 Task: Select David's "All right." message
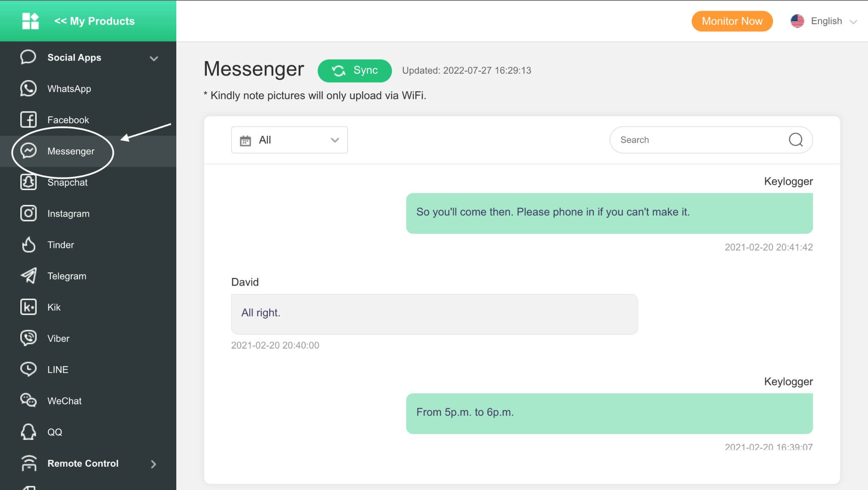click(434, 314)
